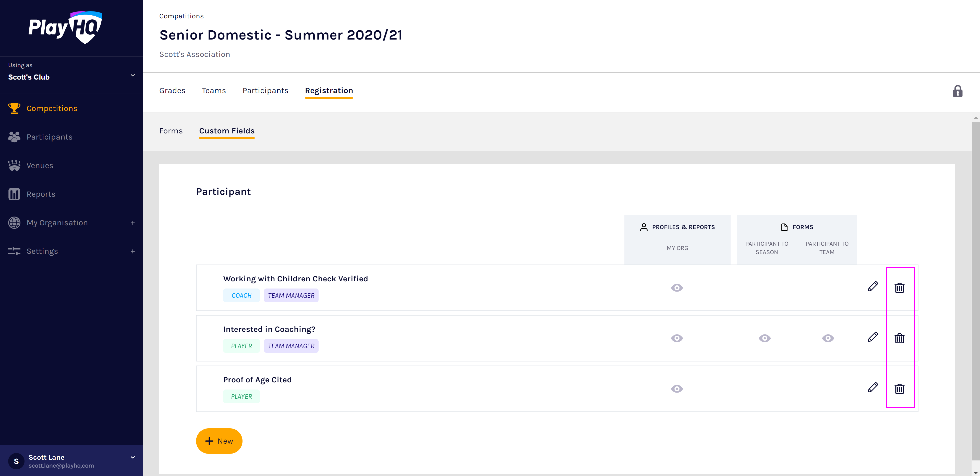
Task: Expand the Settings menu
Action: (x=132, y=251)
